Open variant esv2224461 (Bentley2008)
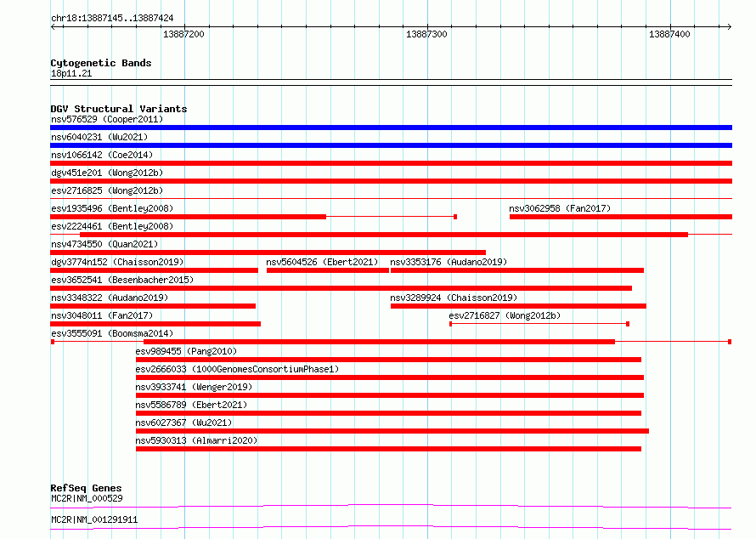Screen dimensions: 756x539 112,226
